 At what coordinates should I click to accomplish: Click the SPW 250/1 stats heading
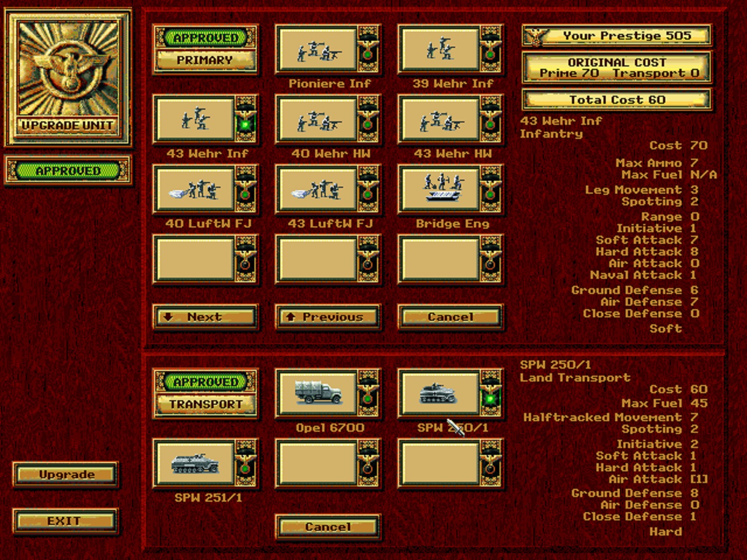(556, 365)
